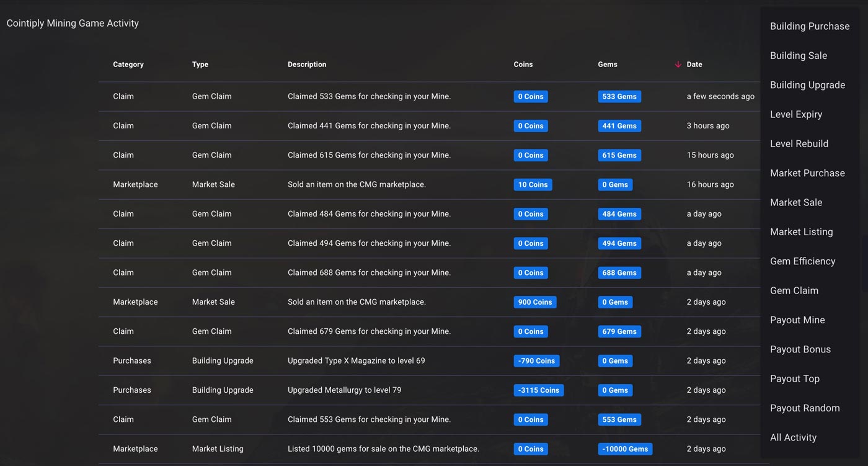Click the red sort arrow beside Date
Image resolution: width=868 pixels, height=466 pixels.
[678, 65]
